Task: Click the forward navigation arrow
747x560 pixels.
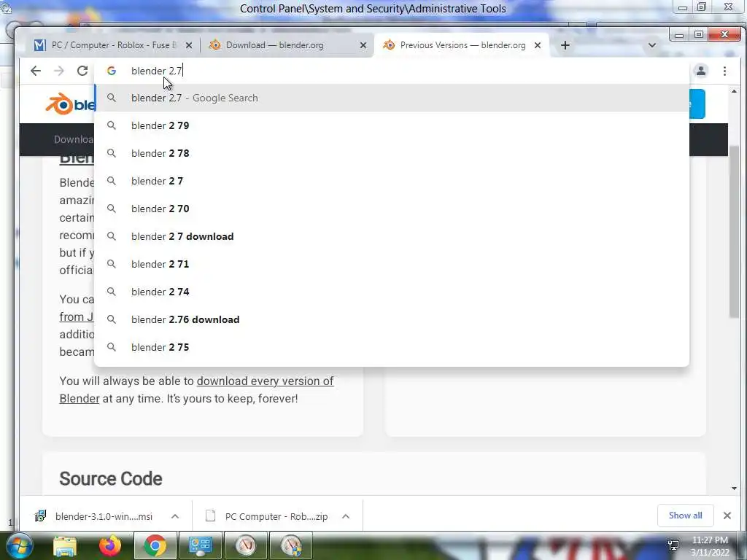Action: [59, 71]
